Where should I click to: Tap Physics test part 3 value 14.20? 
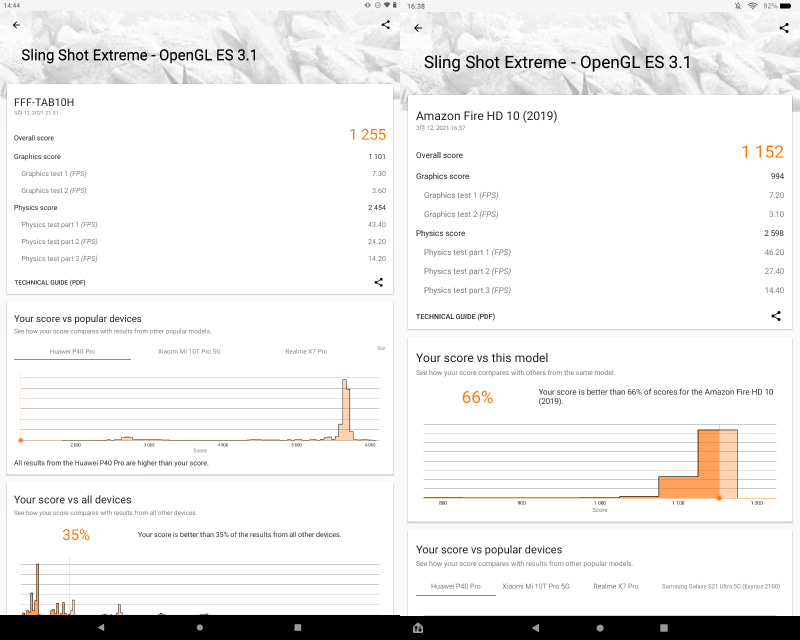tap(377, 259)
